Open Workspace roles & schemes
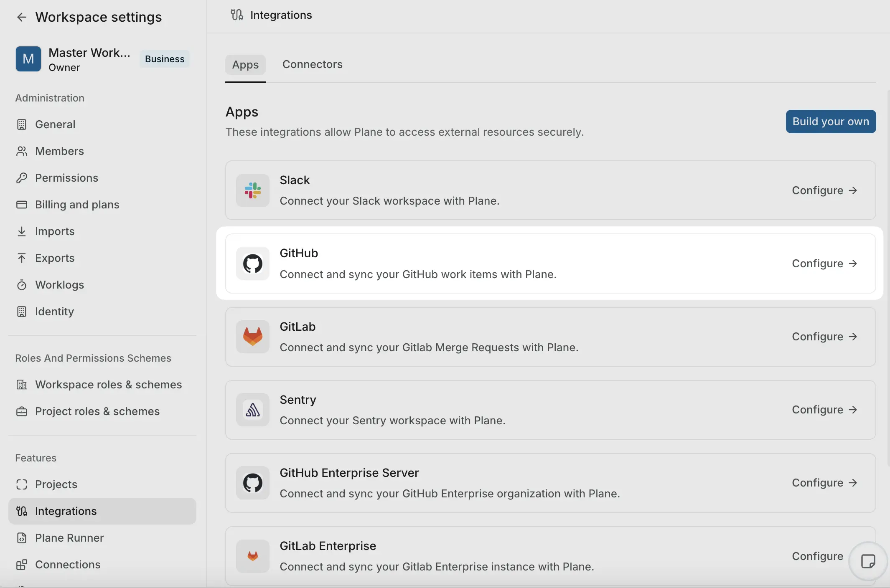The height and width of the screenshot is (588, 890). point(102,385)
